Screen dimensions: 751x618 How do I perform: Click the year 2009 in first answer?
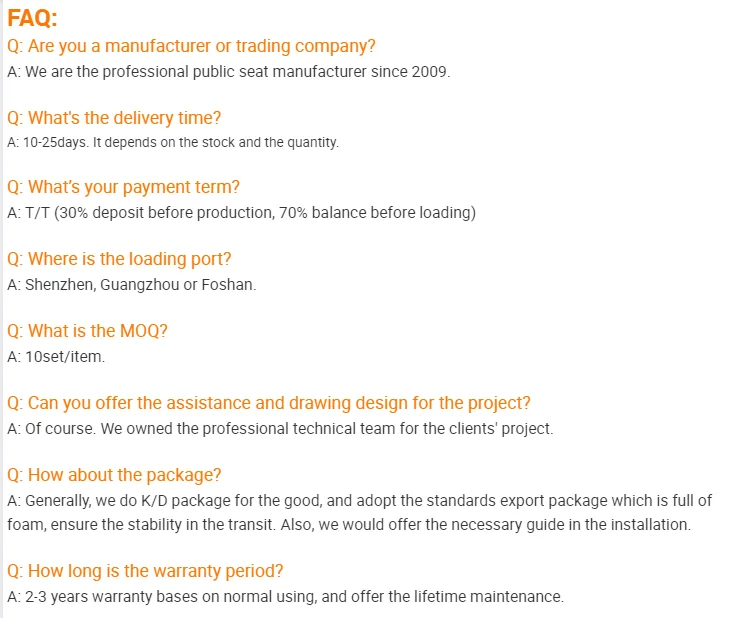430,72
